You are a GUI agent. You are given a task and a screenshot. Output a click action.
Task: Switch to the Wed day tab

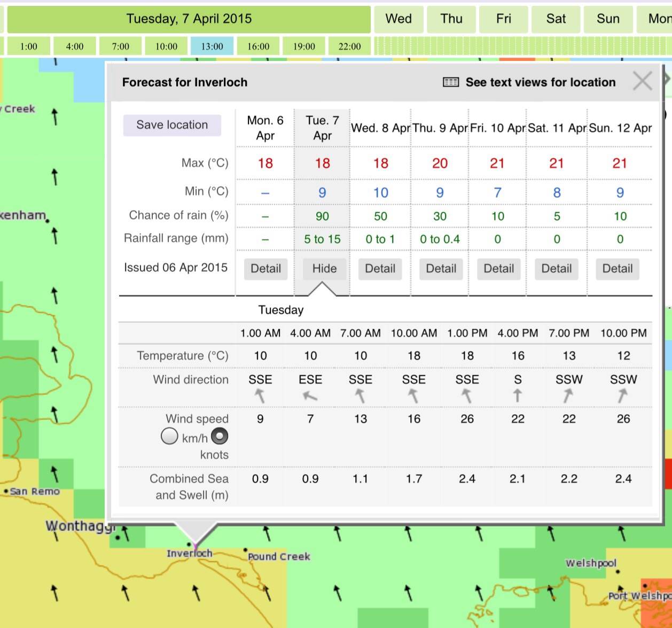pos(398,19)
